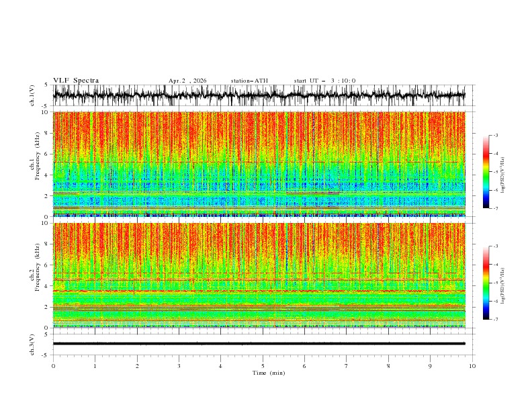Click the "-3" label on ch.2 color bar

(x=495, y=246)
